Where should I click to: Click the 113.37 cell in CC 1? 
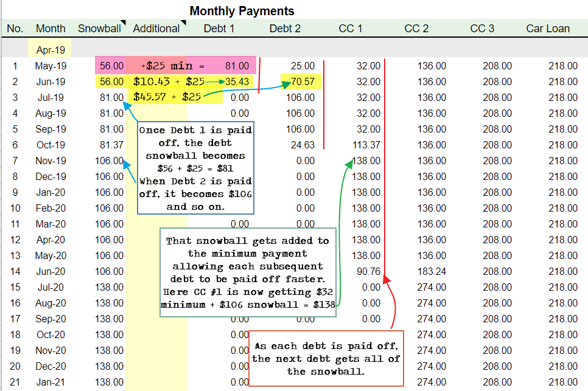coord(366,145)
